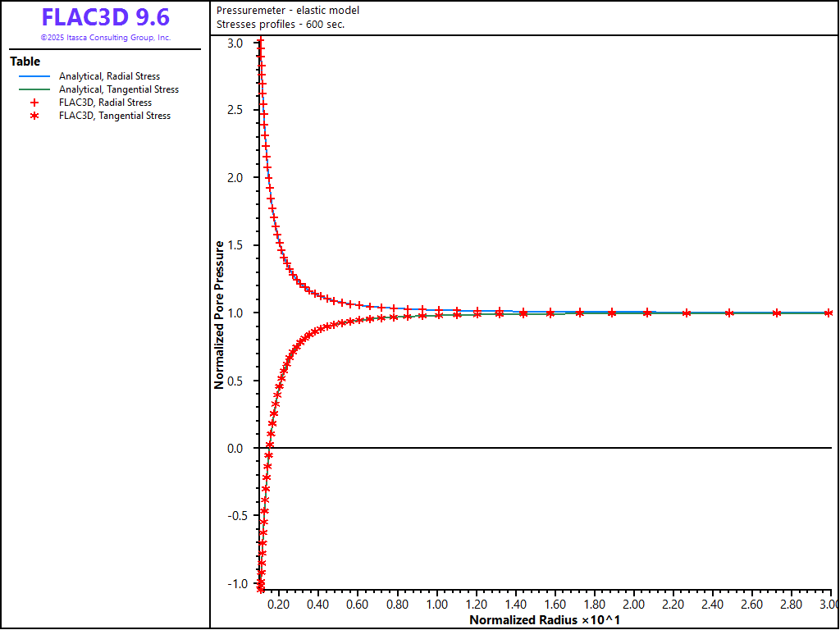Click the 'Stresses profiles - 600 sec.' subtitle
840x630 pixels.
(281, 24)
